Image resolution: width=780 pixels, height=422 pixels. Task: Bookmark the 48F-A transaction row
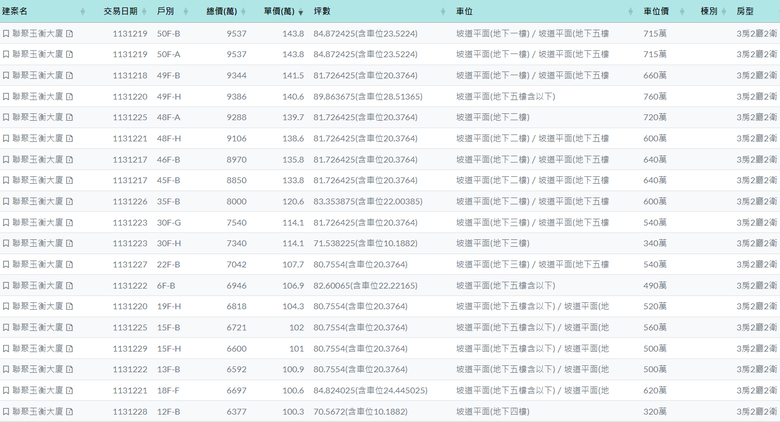tap(6, 117)
